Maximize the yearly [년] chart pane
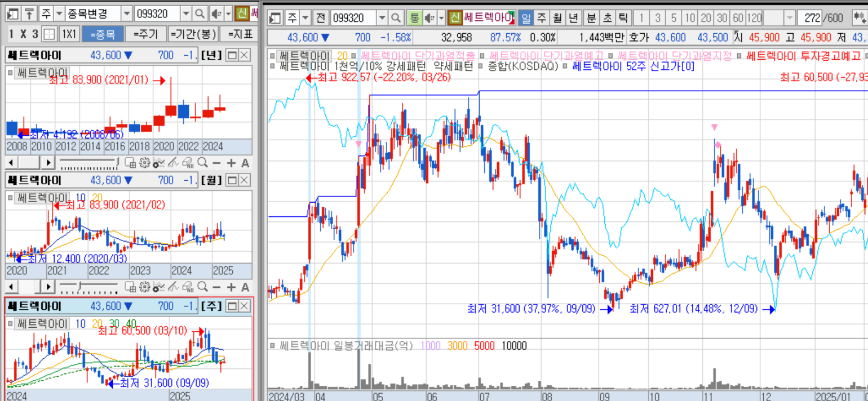 click(232, 55)
